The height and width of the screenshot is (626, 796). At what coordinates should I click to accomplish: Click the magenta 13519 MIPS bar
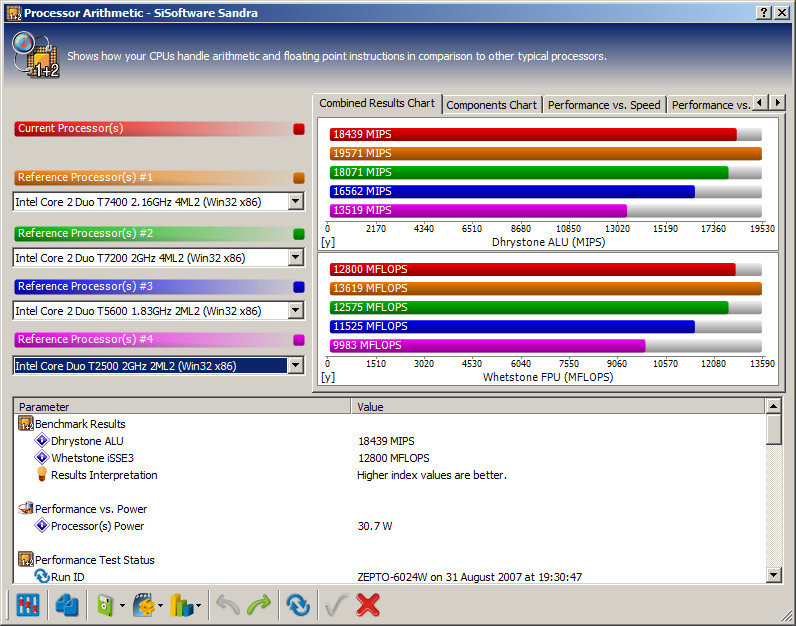tap(478, 210)
